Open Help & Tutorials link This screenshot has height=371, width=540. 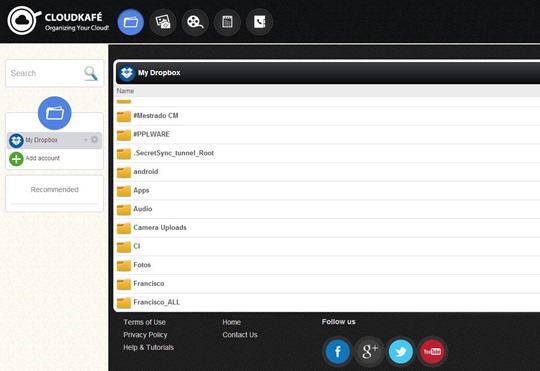tap(148, 347)
